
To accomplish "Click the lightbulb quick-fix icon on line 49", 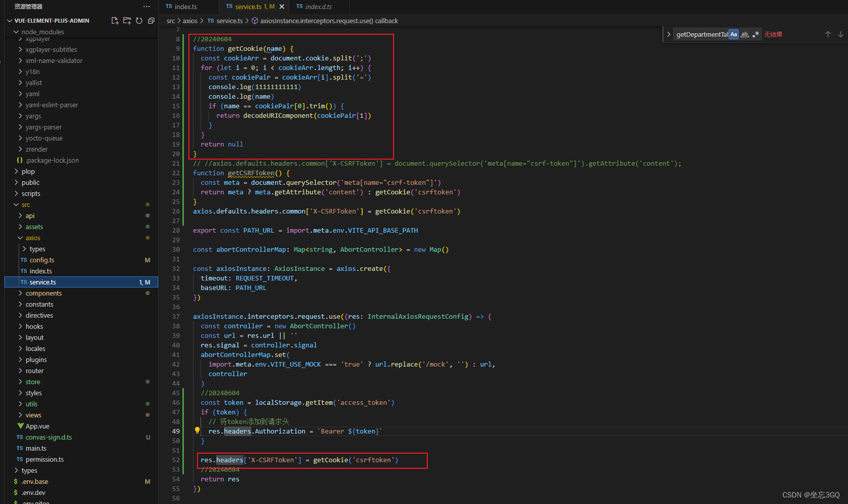I will (x=197, y=430).
